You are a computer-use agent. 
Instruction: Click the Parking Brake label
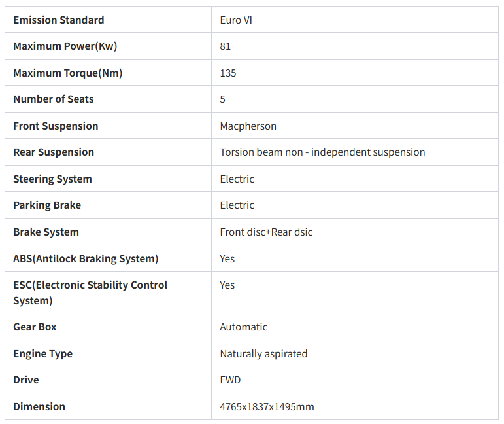click(47, 205)
